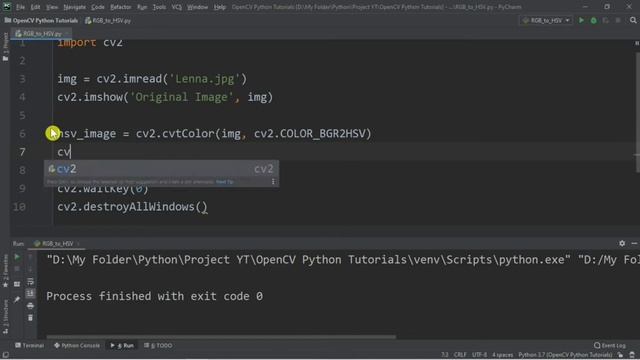Open the VCS menu
Image resolution: width=640 pixels, height=360 pixels.
pyautogui.click(x=177, y=7)
